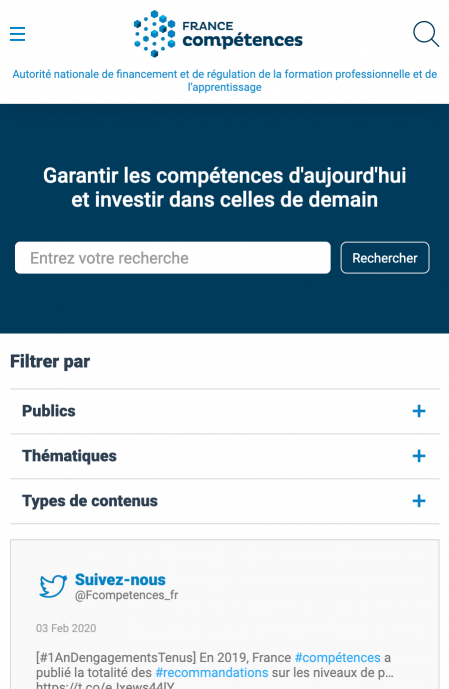Click the Twitter bird icon

(x=53, y=586)
